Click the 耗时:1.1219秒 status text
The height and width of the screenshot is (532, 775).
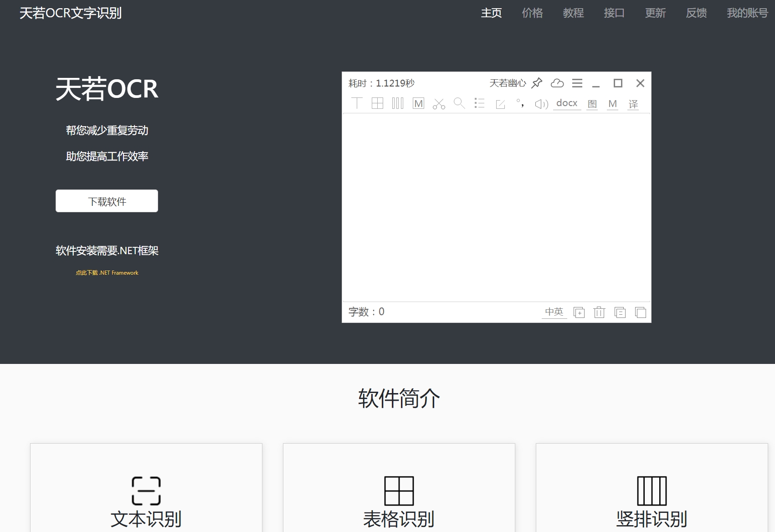[381, 83]
